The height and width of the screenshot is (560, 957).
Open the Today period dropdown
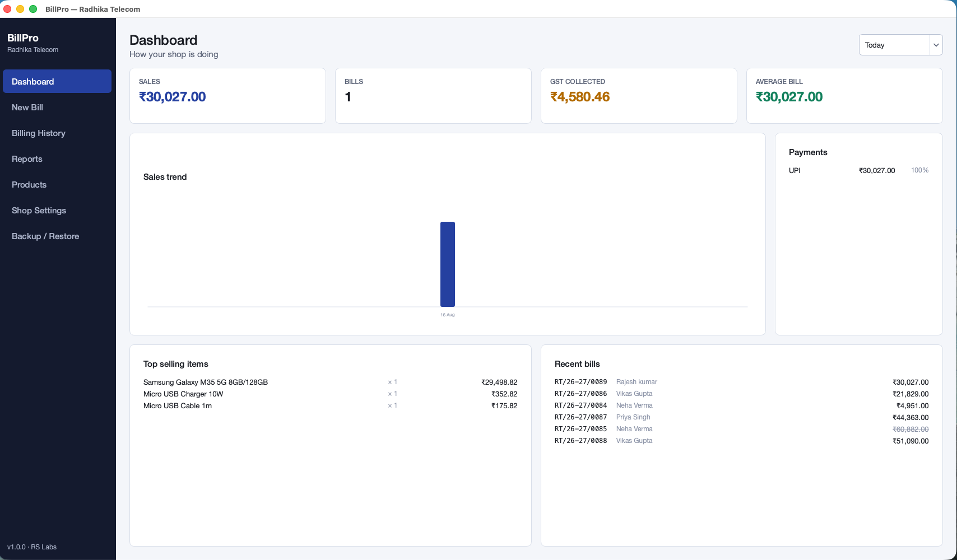coord(900,45)
